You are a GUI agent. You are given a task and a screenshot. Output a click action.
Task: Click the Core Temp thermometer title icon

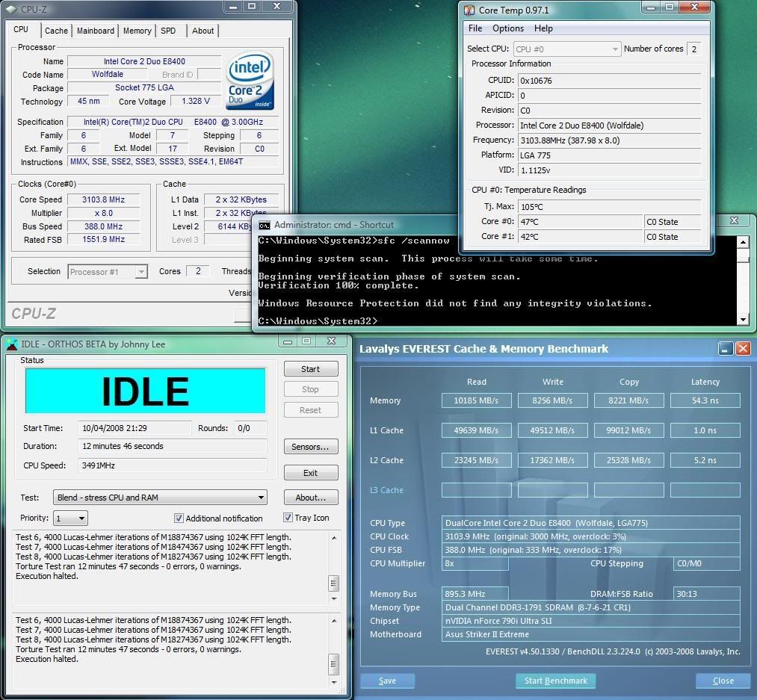[469, 10]
